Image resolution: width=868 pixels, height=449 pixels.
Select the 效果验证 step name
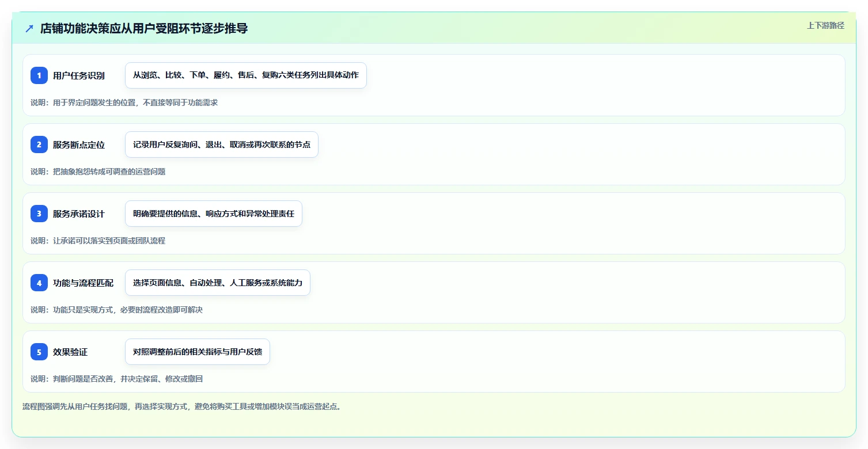coord(70,352)
